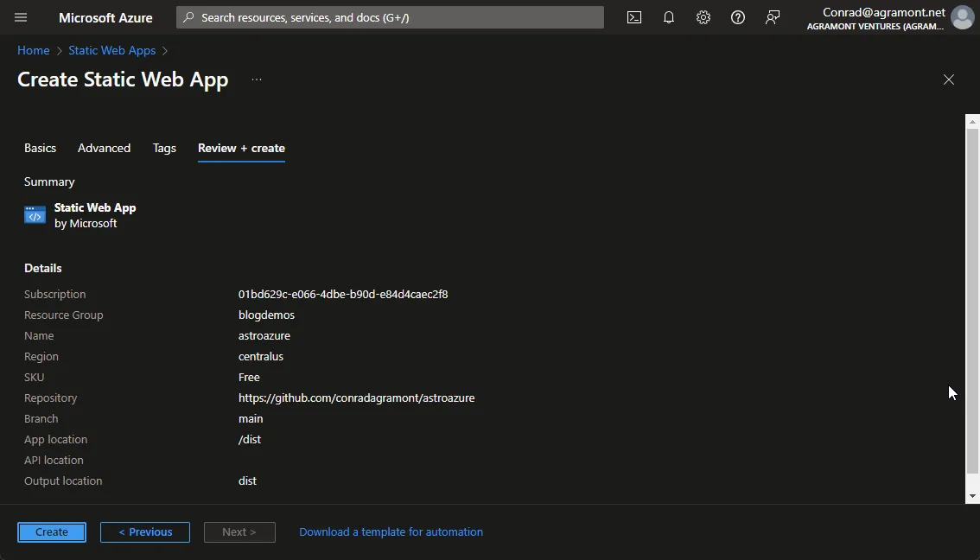Screen dimensions: 980x560
Task: Click the SKU value Free
Action: (249, 377)
